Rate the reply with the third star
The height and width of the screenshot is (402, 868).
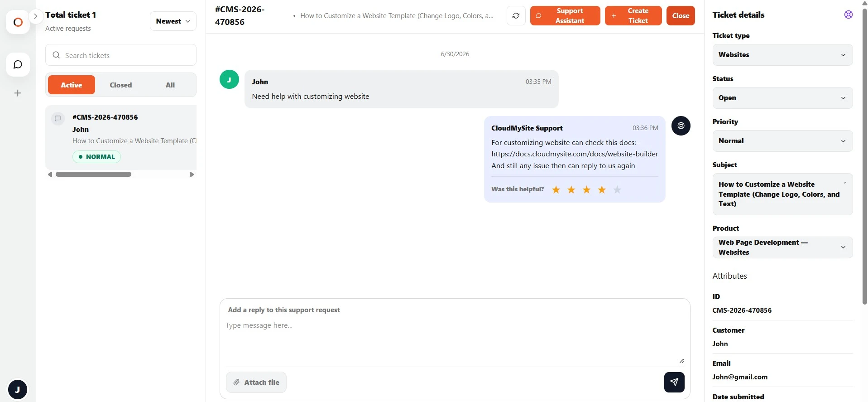pos(586,189)
